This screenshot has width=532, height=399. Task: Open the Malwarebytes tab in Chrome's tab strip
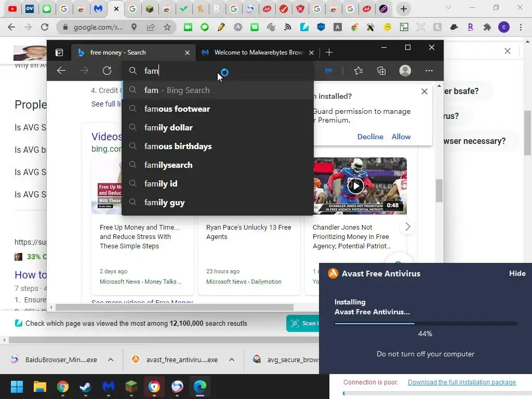coord(98,9)
